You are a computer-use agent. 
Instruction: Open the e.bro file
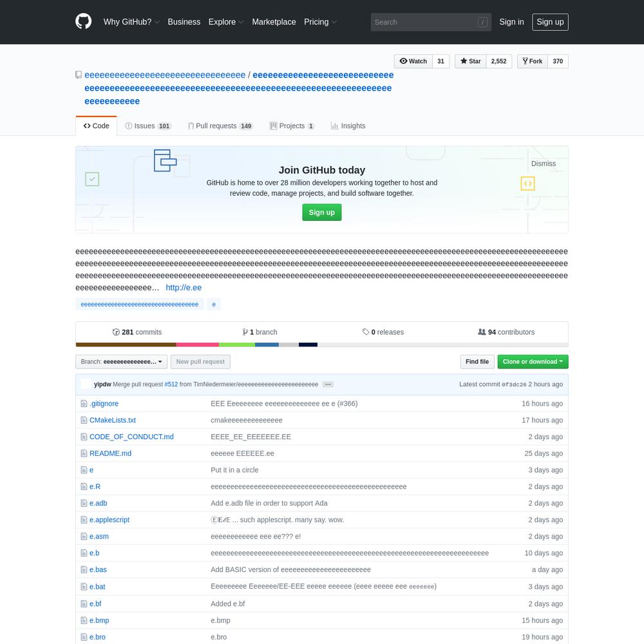point(97,637)
